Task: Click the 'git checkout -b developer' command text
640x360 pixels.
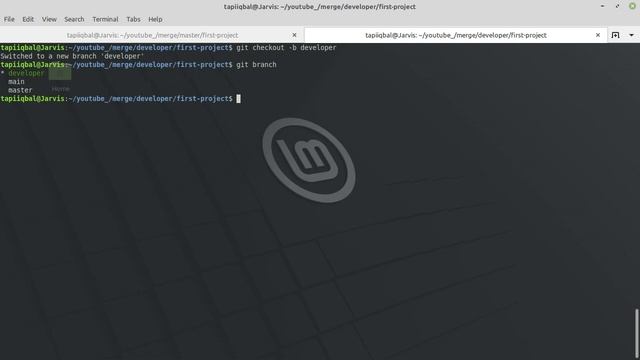Action: click(286, 48)
